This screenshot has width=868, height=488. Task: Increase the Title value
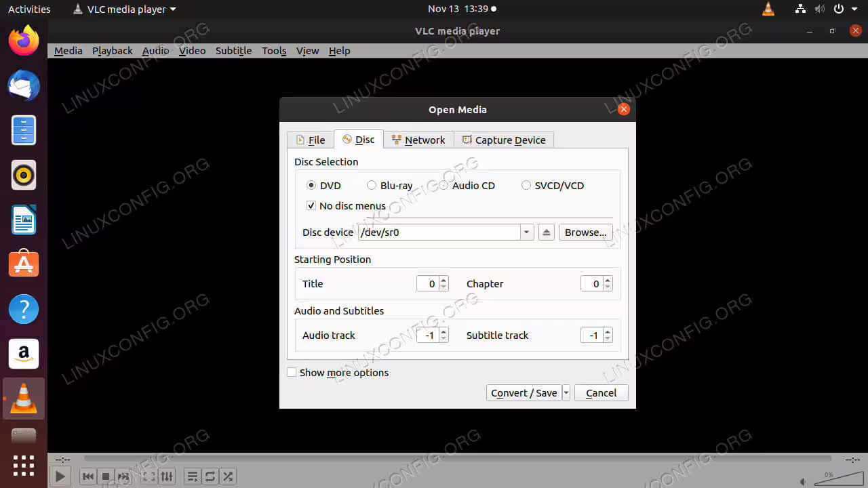(x=443, y=280)
